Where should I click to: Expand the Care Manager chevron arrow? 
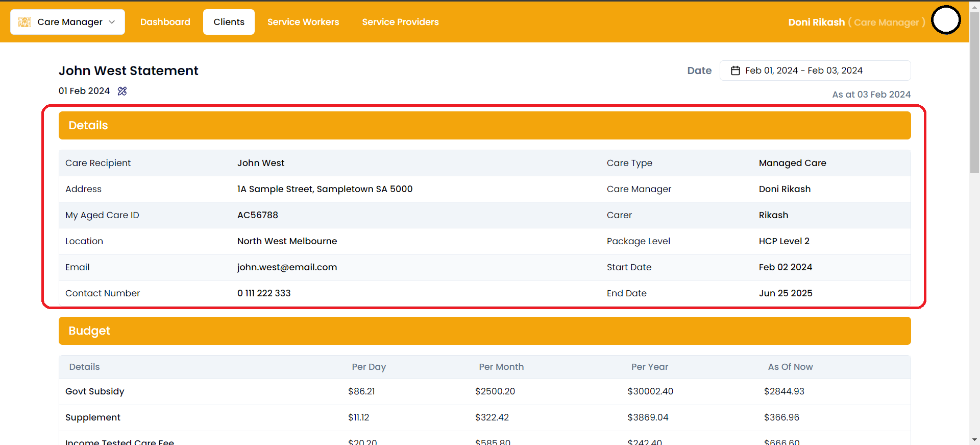point(112,22)
